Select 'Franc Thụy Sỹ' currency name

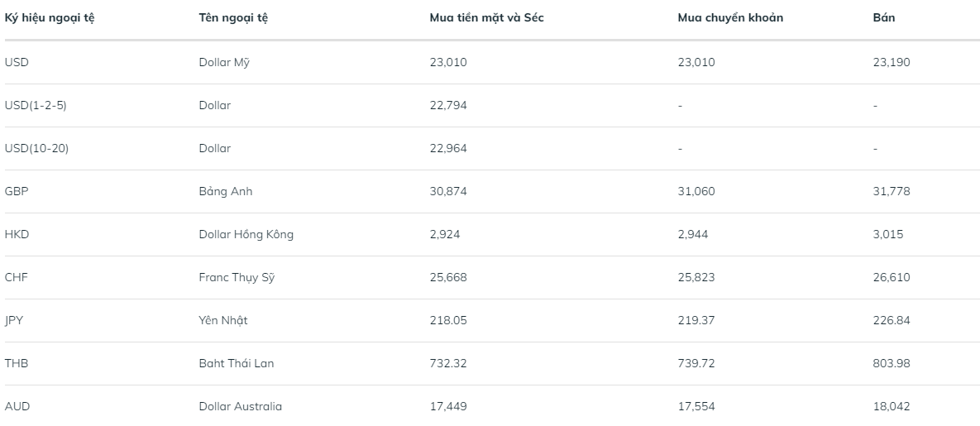coord(237,277)
